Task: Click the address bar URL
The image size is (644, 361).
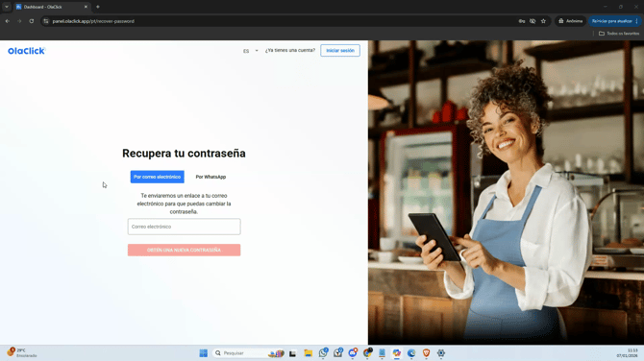Action: pyautogui.click(x=93, y=21)
